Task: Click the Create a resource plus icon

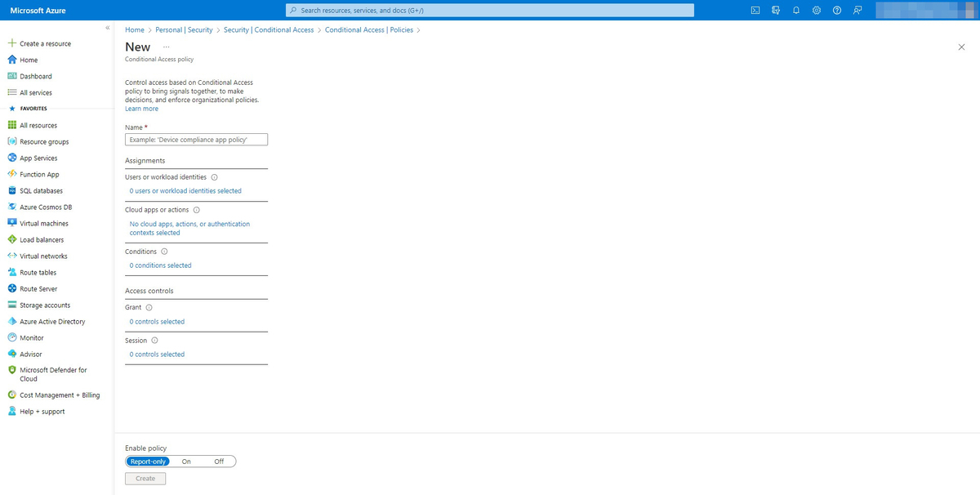Action: pyautogui.click(x=12, y=43)
